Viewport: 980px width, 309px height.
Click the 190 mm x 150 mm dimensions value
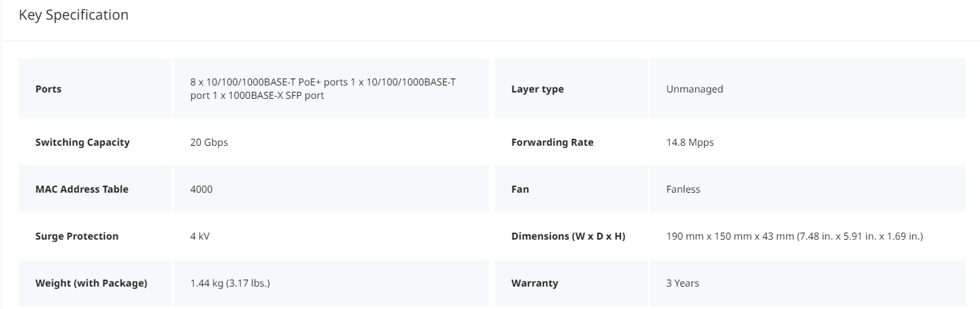tap(794, 236)
